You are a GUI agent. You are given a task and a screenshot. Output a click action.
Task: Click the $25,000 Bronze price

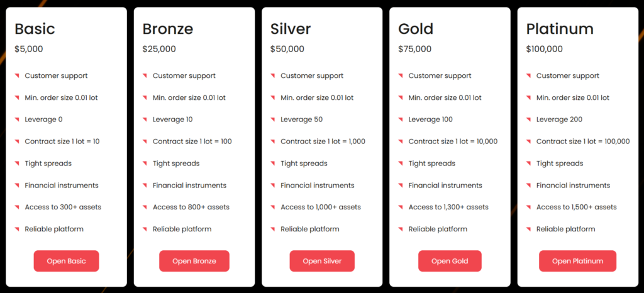click(159, 49)
